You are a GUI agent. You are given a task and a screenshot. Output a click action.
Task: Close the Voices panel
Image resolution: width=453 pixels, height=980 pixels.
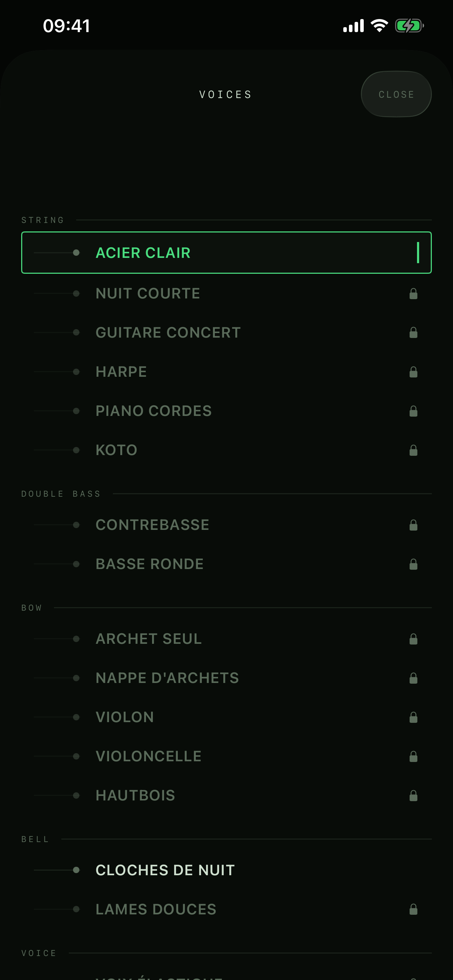coord(396,94)
